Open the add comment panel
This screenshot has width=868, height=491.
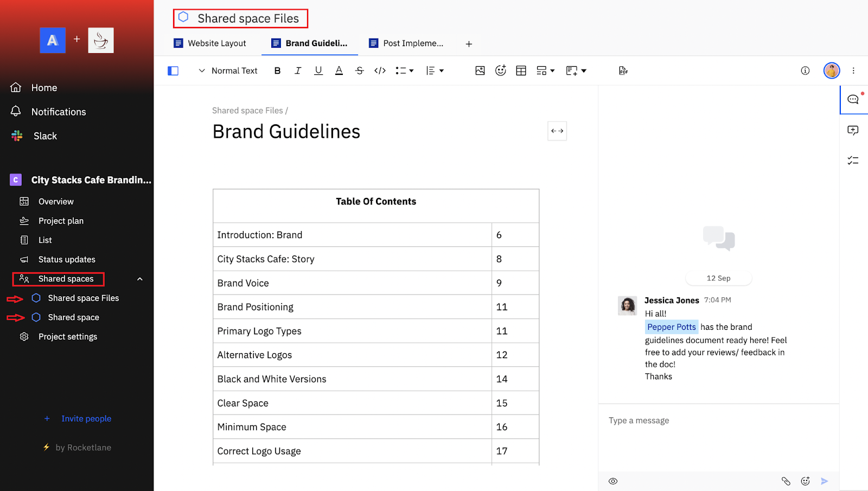click(853, 130)
